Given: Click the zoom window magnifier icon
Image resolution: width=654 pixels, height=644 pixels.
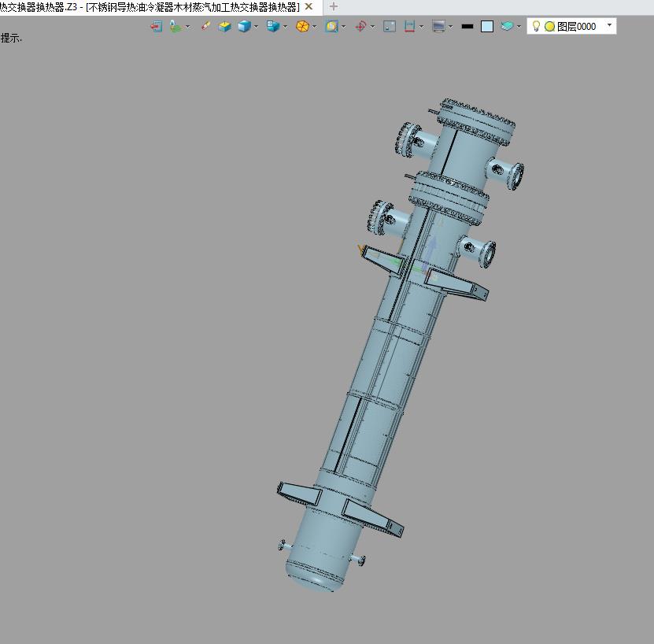Looking at the screenshot, I should [x=331, y=27].
